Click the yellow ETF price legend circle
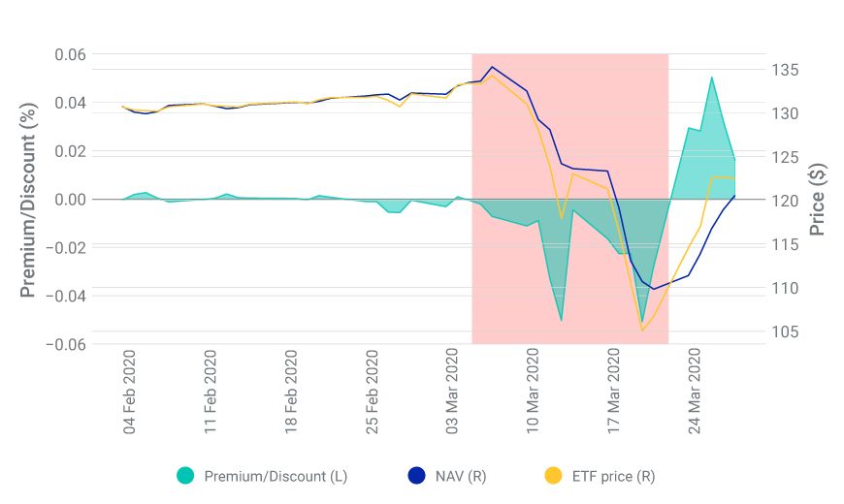The width and height of the screenshot is (844, 504). click(x=553, y=476)
